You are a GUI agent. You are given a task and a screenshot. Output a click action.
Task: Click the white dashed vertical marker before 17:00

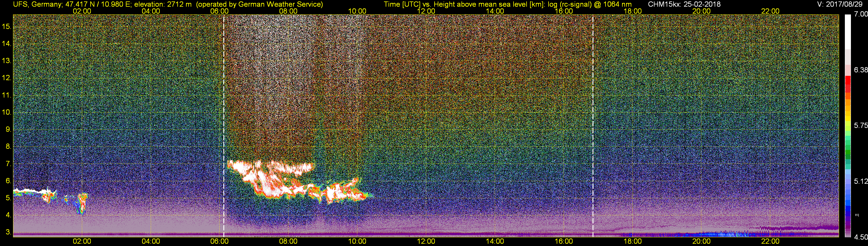click(593, 125)
